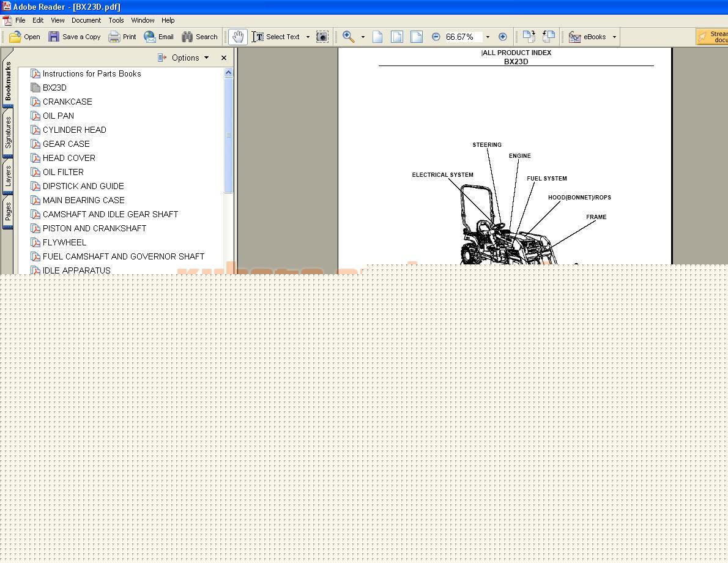Click the ENGINE label in the diagram
This screenshot has width=728, height=563.
(519, 156)
